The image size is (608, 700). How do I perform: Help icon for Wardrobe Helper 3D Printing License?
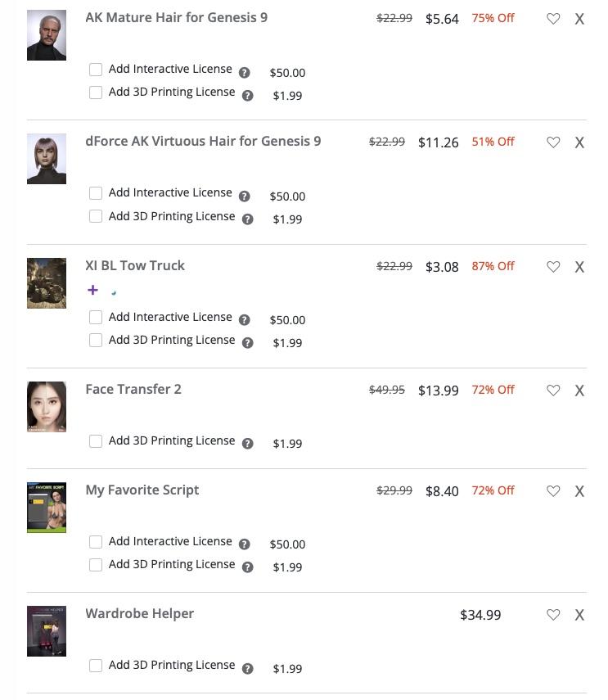248,669
